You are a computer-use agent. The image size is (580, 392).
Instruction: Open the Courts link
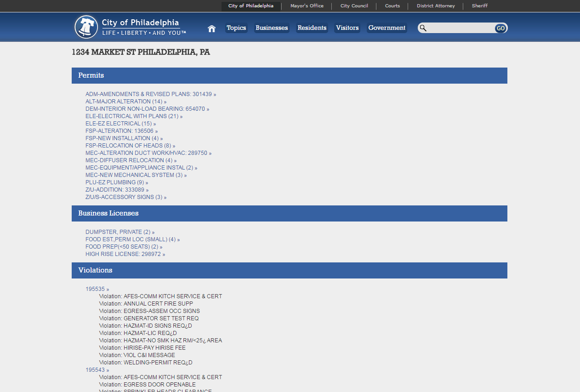(392, 6)
